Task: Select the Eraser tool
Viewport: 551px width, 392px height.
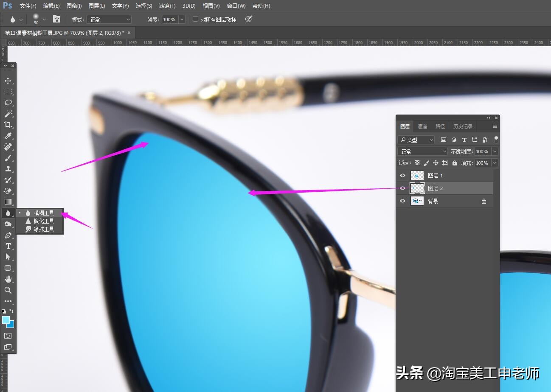Action: point(8,191)
